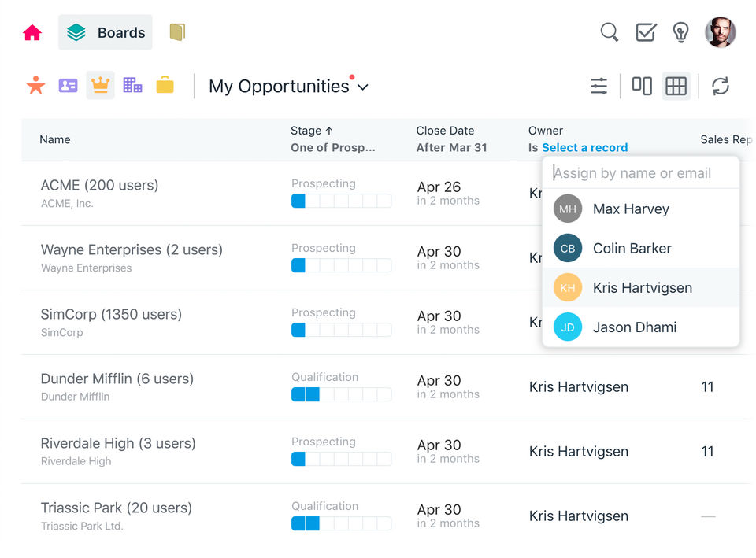Click Riverdale High owner Kris Hartvigsen
The image size is (756, 558).
coord(579,452)
